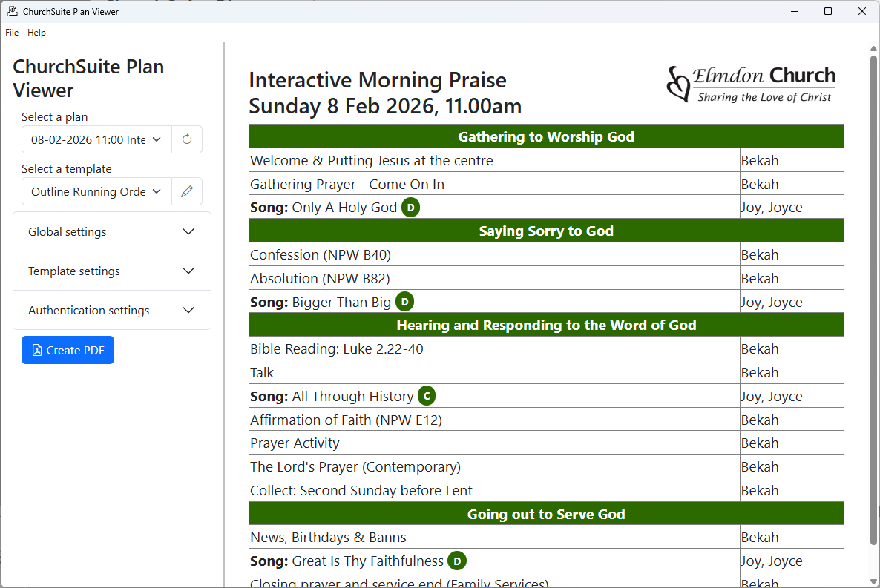This screenshot has width=880, height=588.
Task: Open the Select a template dropdown
Action: point(96,191)
